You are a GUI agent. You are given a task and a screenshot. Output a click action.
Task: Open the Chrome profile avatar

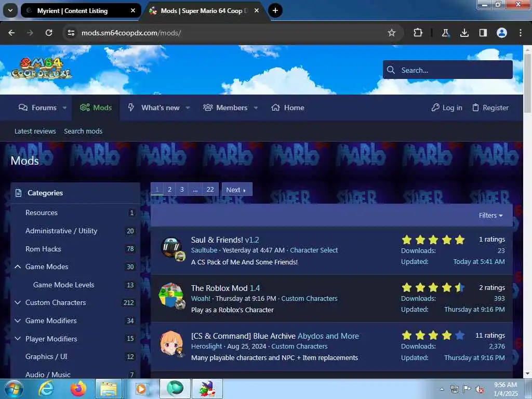pyautogui.click(x=502, y=33)
